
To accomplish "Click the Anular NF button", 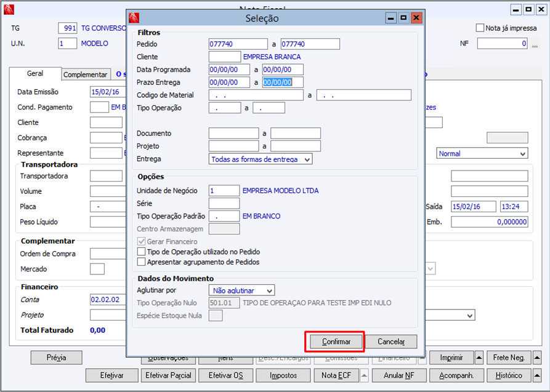I will [x=399, y=375].
